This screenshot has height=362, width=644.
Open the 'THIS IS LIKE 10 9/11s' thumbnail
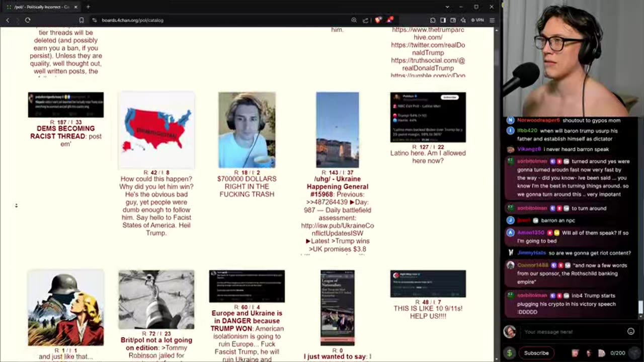(428, 284)
